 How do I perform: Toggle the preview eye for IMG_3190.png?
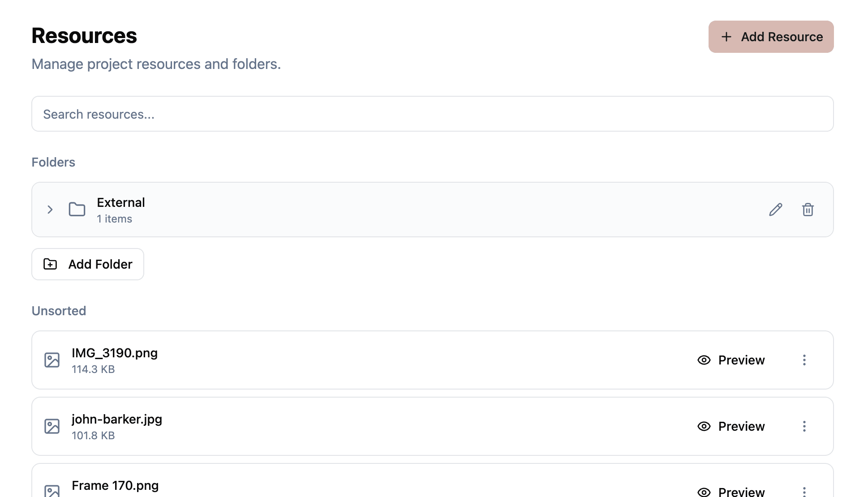[704, 360]
